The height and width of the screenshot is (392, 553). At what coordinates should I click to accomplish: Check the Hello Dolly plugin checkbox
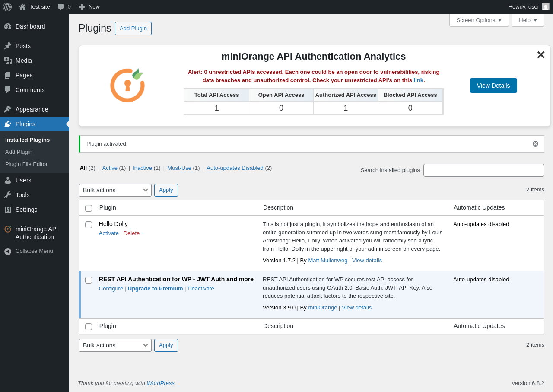(x=89, y=225)
